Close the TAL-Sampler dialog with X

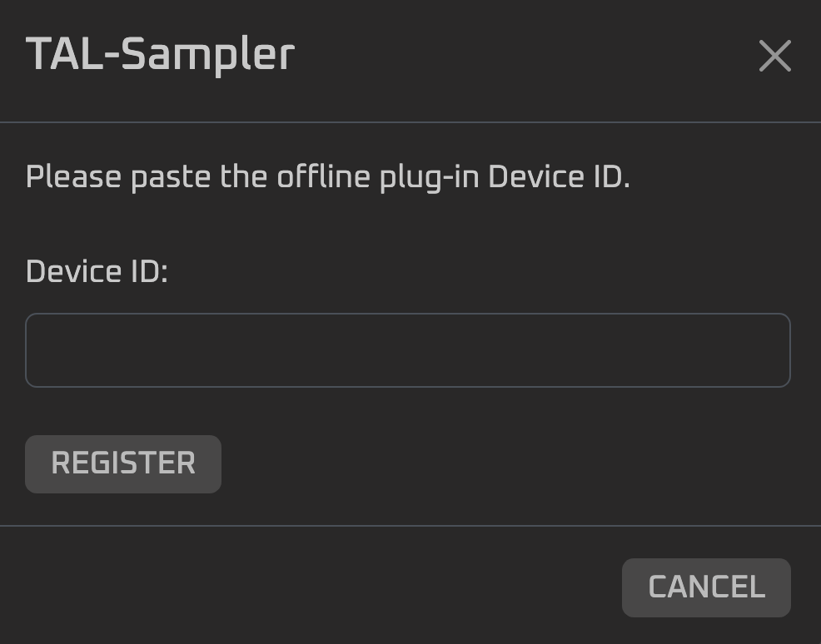coord(774,57)
